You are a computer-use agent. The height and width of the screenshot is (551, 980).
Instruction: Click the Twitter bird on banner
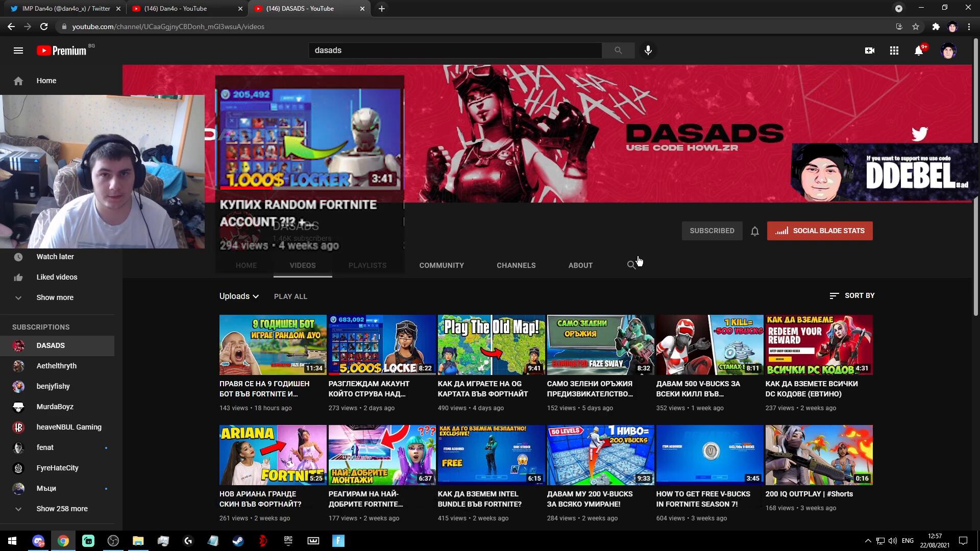(x=919, y=134)
